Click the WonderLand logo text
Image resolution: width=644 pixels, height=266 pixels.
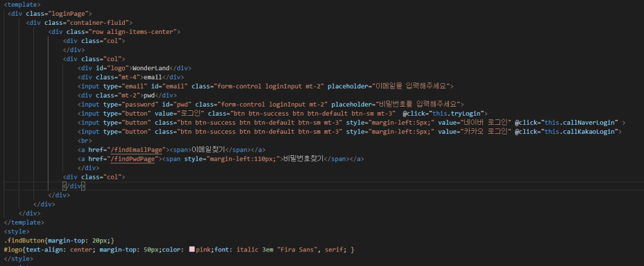[151, 68]
